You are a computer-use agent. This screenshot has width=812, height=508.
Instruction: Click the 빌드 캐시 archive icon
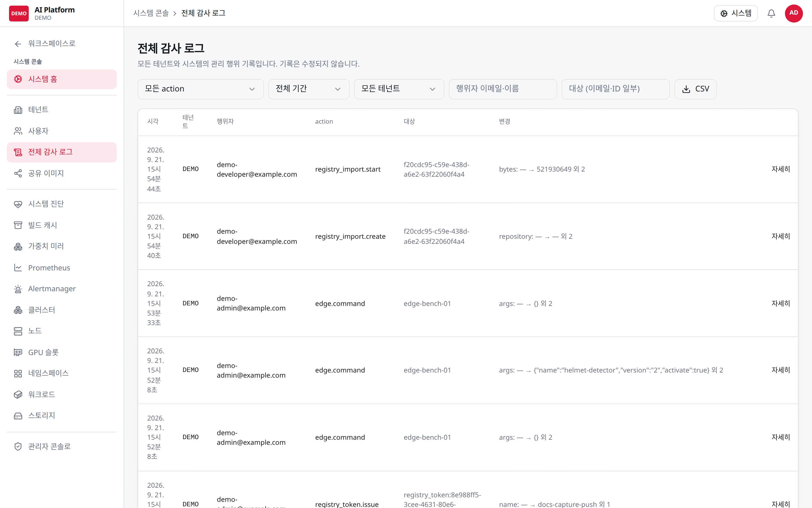click(x=18, y=225)
